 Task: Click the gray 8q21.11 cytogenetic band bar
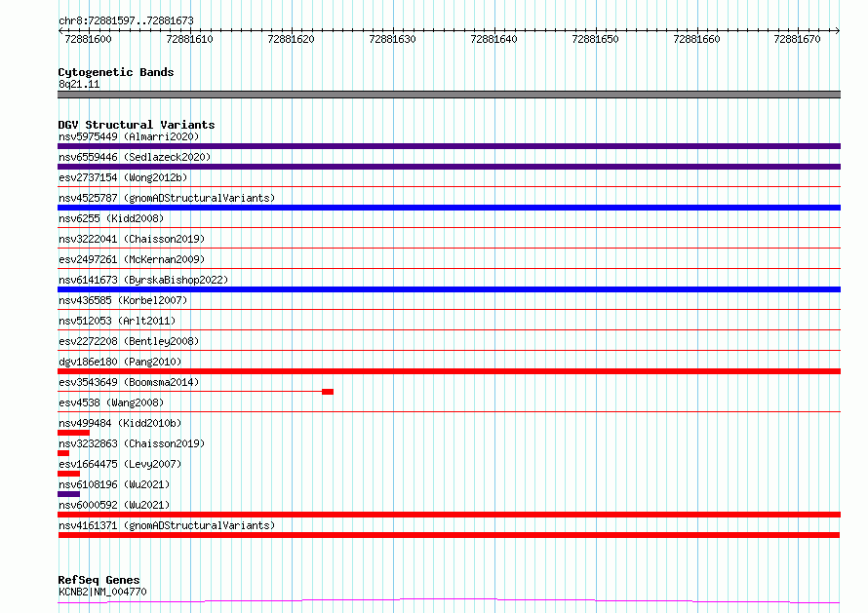pyautogui.click(x=449, y=95)
